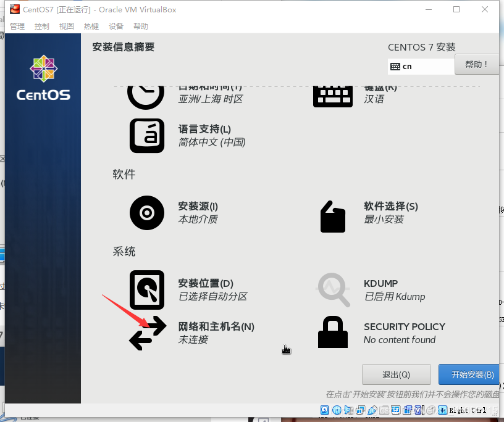Open installation destination disk icon
The image size is (504, 422).
(x=147, y=290)
